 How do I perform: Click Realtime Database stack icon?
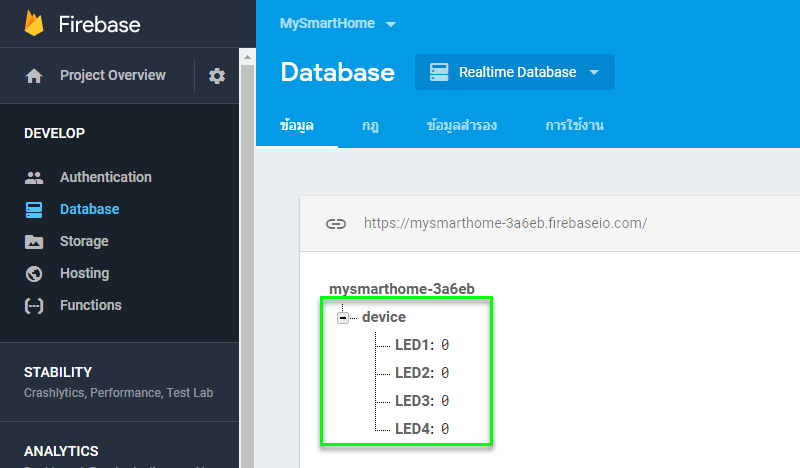click(x=439, y=72)
